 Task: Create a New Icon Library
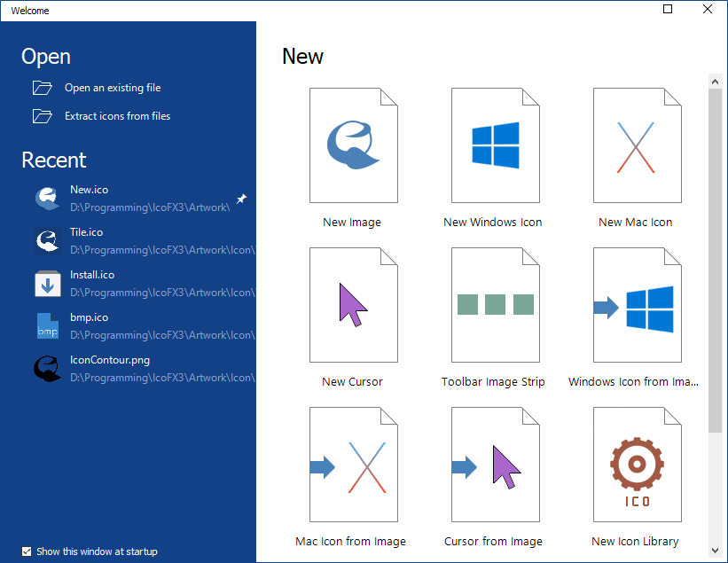click(x=637, y=465)
